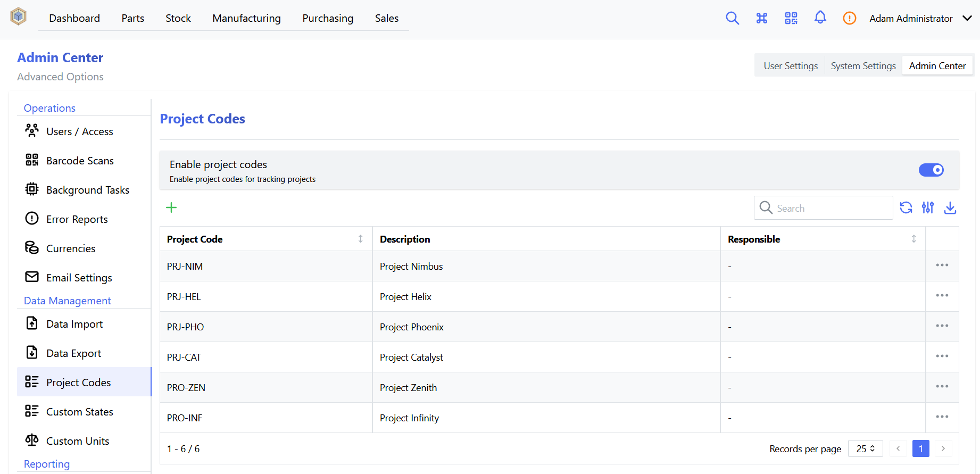Open the Manufacturing navigation tab
This screenshot has height=474, width=980.
coord(246,18)
